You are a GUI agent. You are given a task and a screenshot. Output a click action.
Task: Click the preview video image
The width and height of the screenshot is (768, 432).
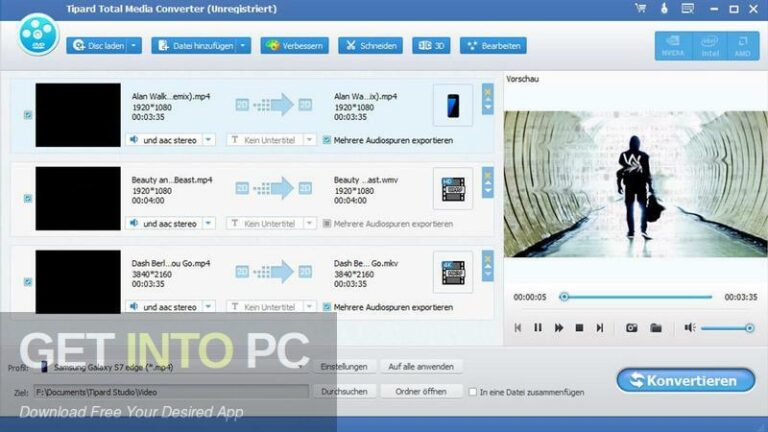point(635,184)
